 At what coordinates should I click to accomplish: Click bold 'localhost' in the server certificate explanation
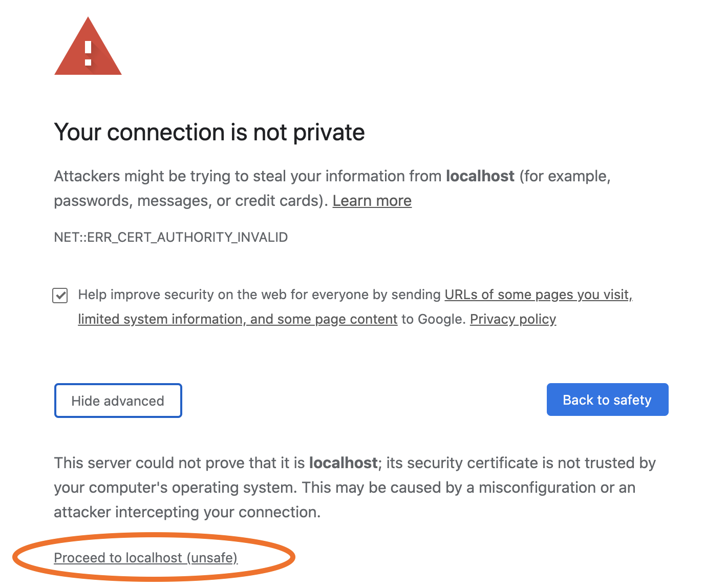pyautogui.click(x=343, y=463)
